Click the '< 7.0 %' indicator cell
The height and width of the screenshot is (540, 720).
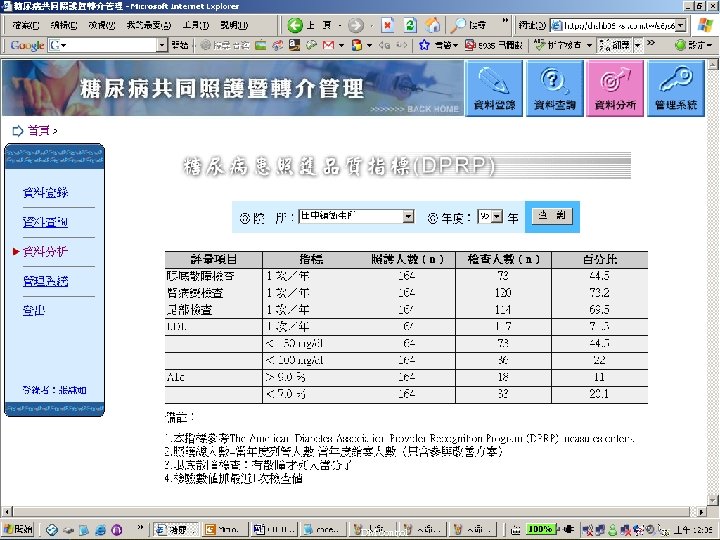286,394
